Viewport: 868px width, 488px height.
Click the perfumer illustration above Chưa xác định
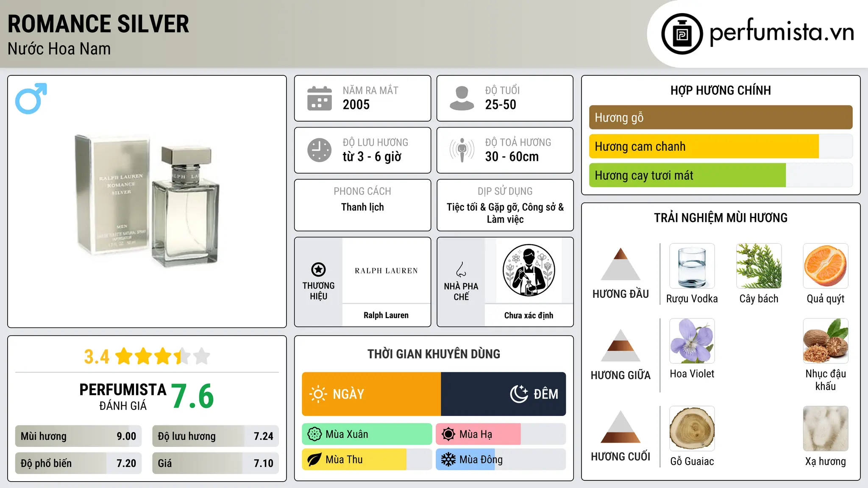[x=529, y=270]
